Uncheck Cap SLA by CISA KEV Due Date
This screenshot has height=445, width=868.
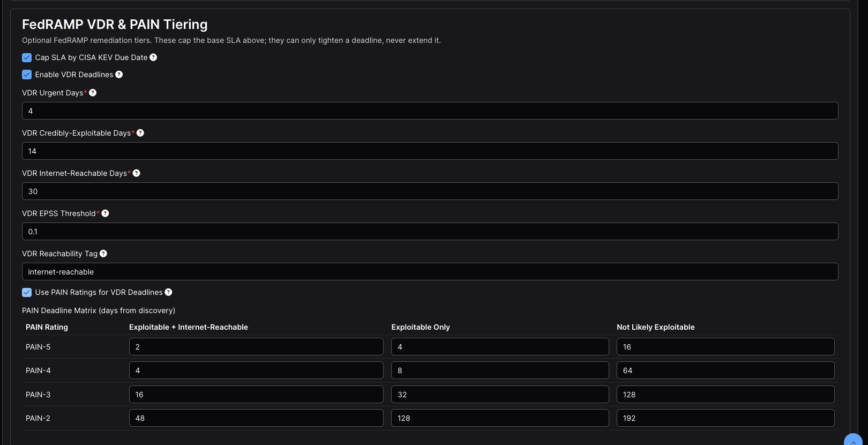pos(27,57)
